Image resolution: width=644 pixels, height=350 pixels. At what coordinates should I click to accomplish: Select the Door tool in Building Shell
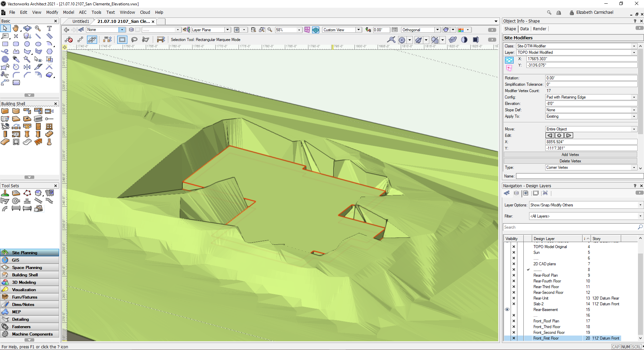pyautogui.click(x=38, y=126)
